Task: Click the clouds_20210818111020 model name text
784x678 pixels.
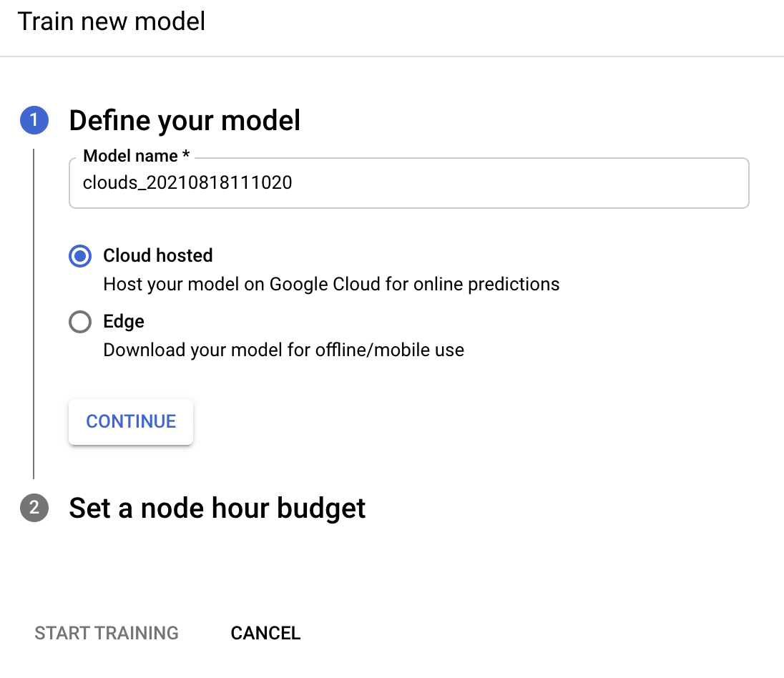Action: coord(187,183)
